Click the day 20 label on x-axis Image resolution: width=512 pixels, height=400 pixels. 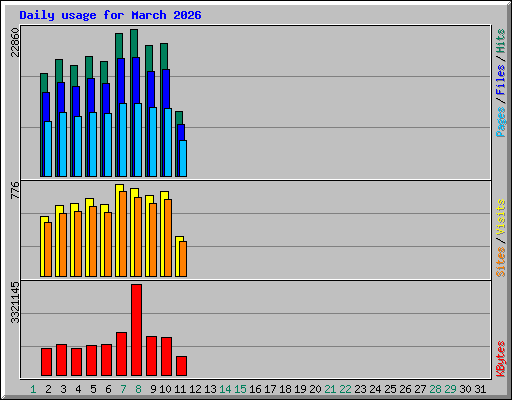315,389
